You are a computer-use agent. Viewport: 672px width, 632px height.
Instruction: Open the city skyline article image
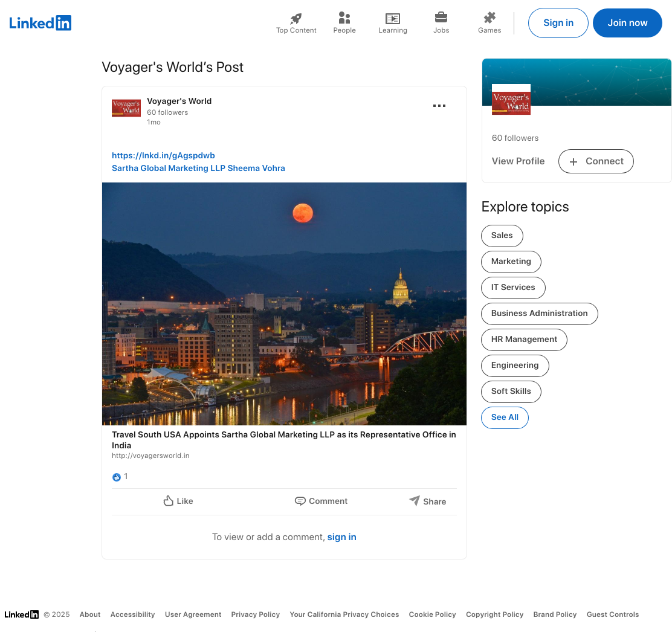coord(284,304)
